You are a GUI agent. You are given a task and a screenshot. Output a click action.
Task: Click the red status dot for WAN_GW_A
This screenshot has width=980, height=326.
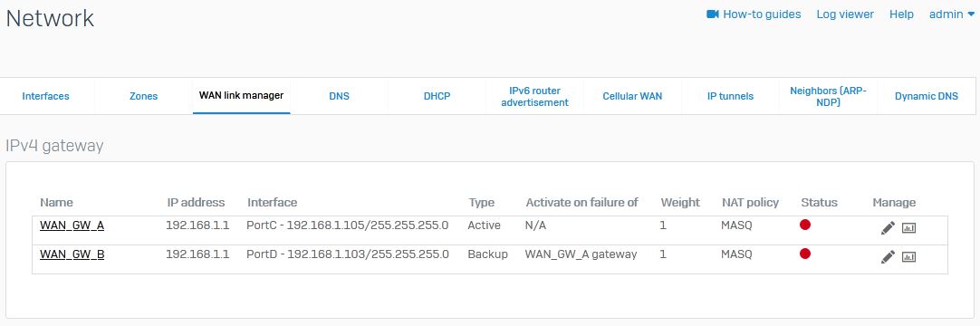[x=805, y=225]
